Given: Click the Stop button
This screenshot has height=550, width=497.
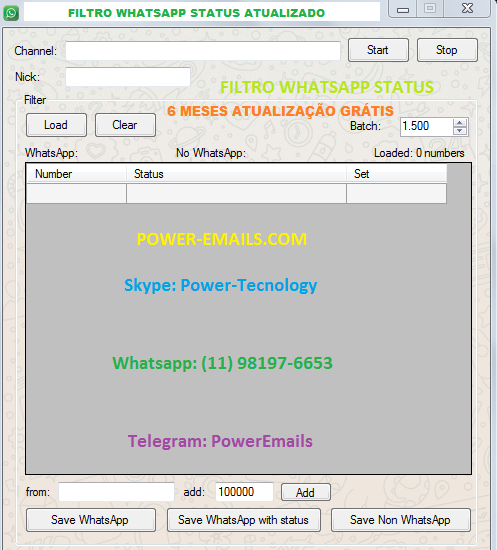Looking at the screenshot, I should click(447, 50).
